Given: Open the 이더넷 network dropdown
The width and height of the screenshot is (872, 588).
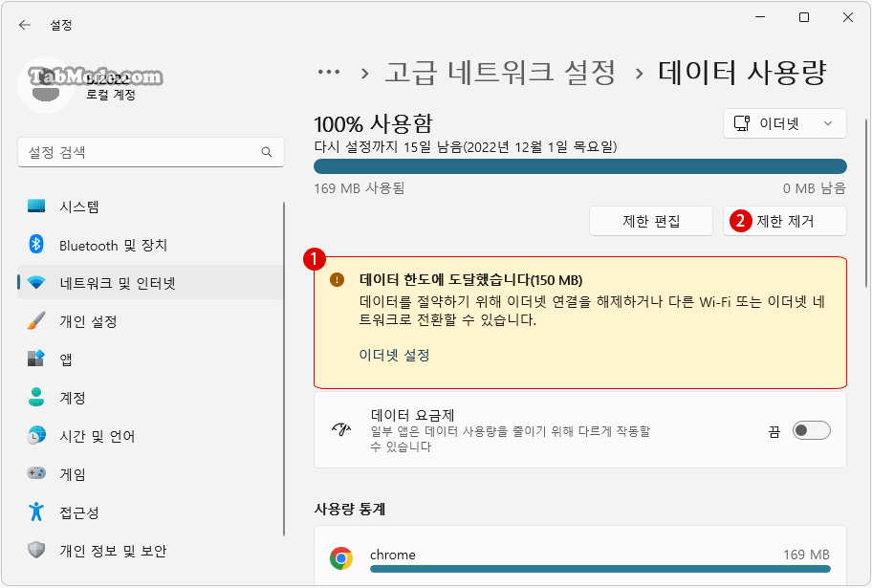Looking at the screenshot, I should [784, 122].
